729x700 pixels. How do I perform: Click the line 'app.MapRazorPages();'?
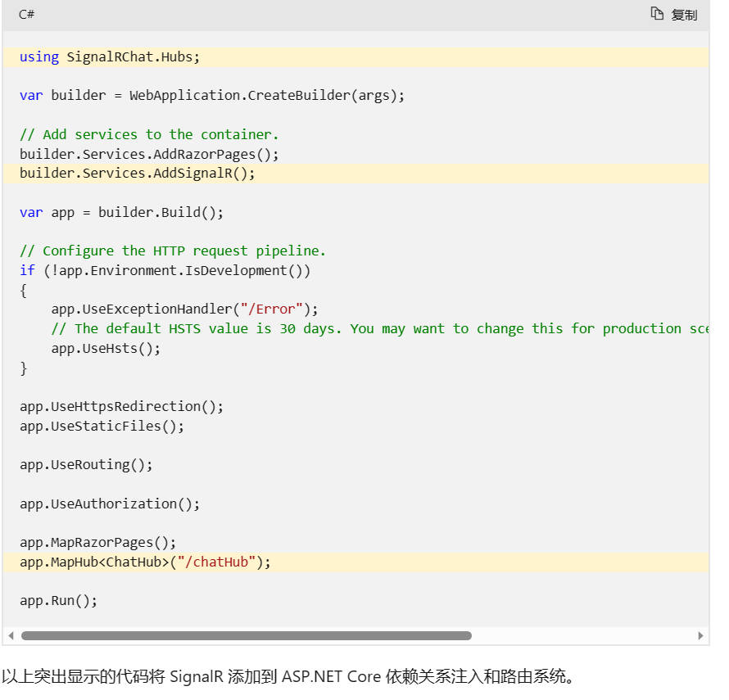point(97,543)
